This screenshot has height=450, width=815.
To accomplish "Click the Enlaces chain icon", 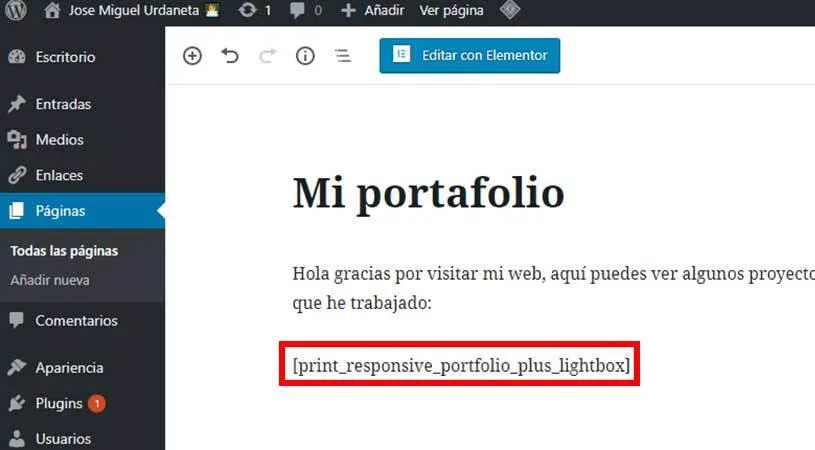I will pyautogui.click(x=17, y=175).
